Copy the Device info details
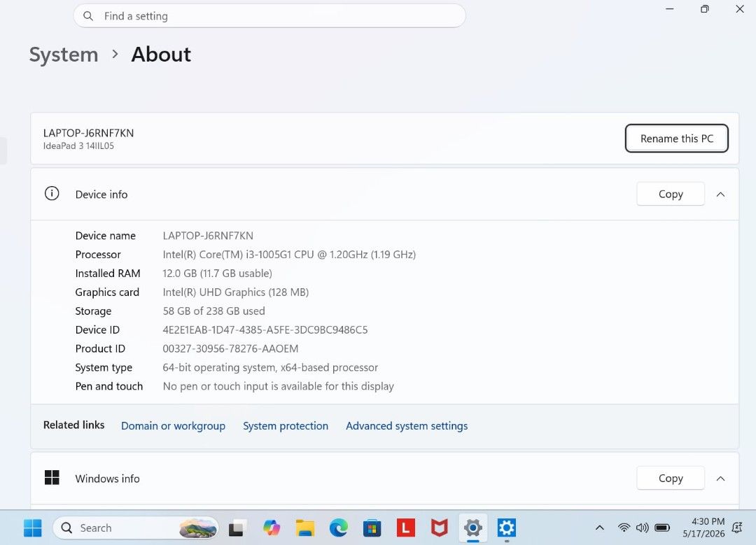 coord(671,194)
